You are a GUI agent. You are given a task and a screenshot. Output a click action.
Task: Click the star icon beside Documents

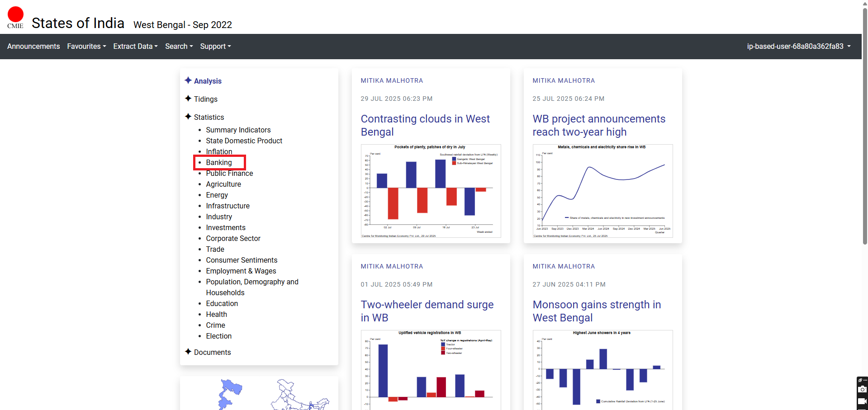[x=188, y=352]
